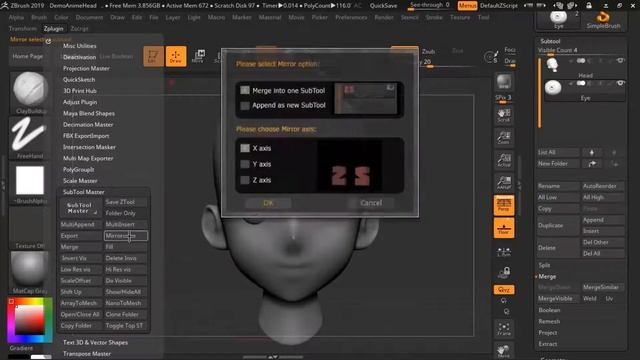Select X axis mirror option

(245, 148)
